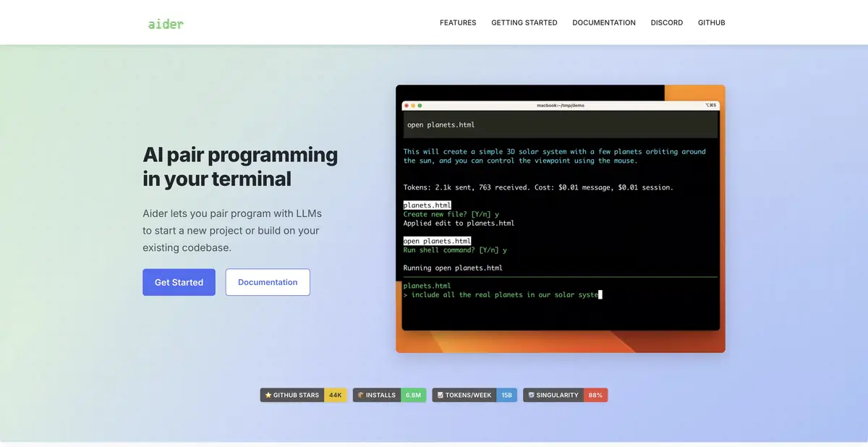Click the macbook:~/tmp/demo terminal title
The height and width of the screenshot is (447, 868).
pyautogui.click(x=561, y=106)
